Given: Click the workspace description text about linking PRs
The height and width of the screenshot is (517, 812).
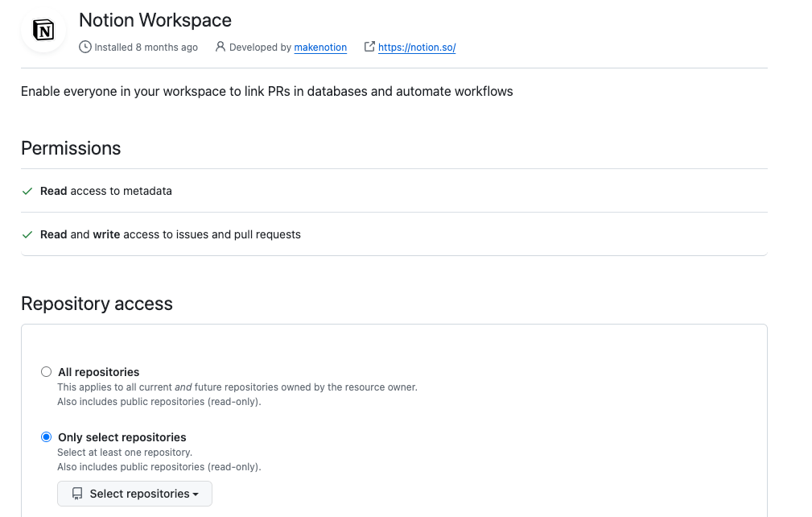Looking at the screenshot, I should click(x=266, y=91).
